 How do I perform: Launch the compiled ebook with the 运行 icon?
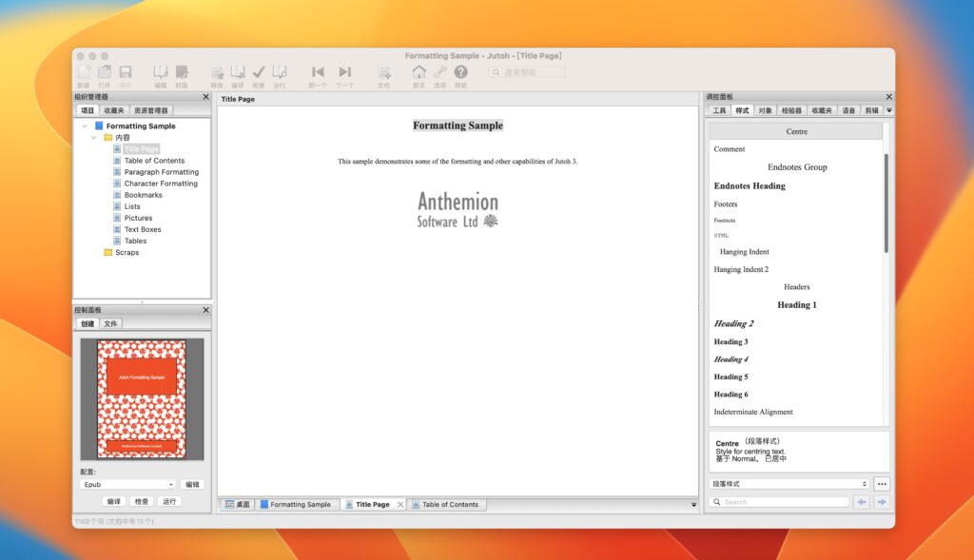coord(280,69)
